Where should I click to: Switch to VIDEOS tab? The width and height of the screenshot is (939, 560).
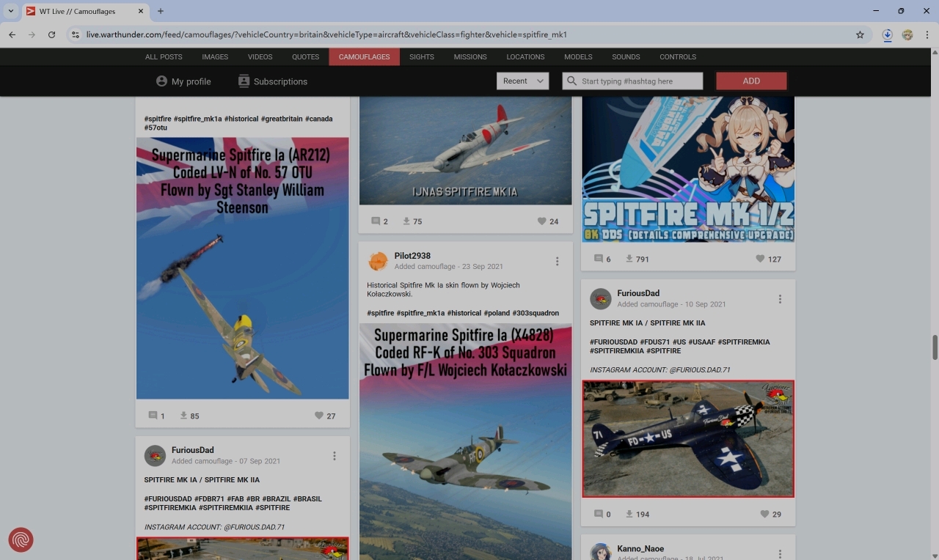pos(260,56)
